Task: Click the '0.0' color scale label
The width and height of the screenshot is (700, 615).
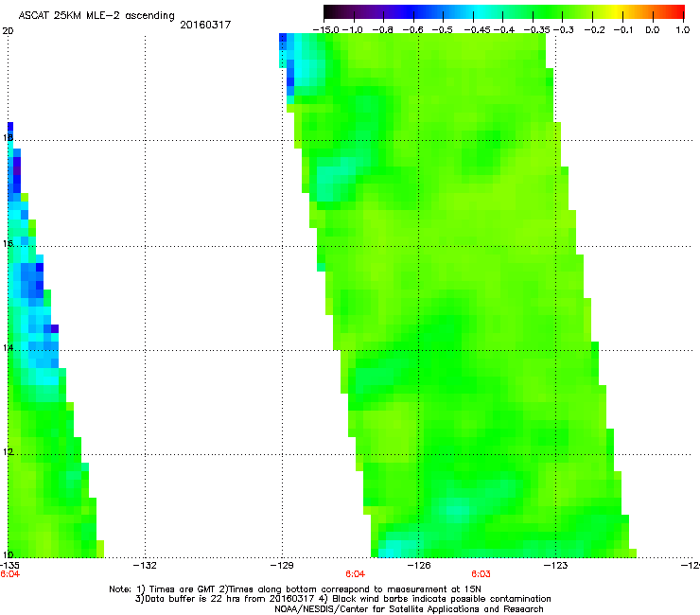Action: 653,30
